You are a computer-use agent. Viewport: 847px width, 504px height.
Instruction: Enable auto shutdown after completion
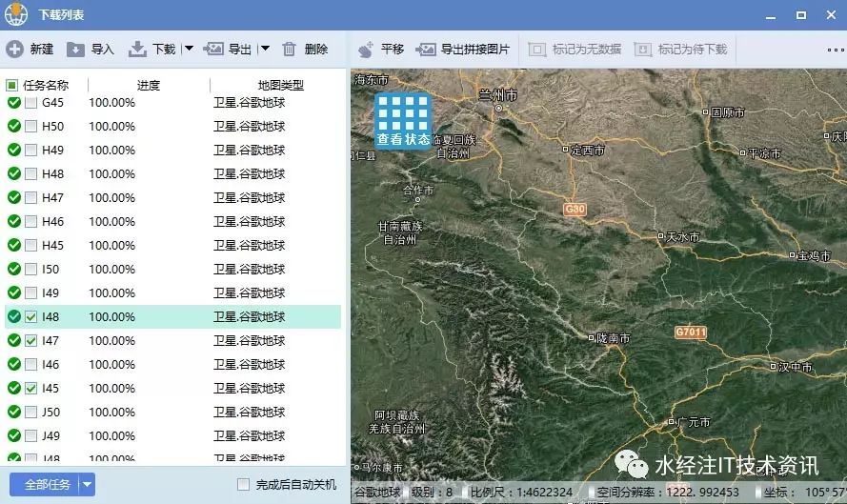click(x=243, y=485)
